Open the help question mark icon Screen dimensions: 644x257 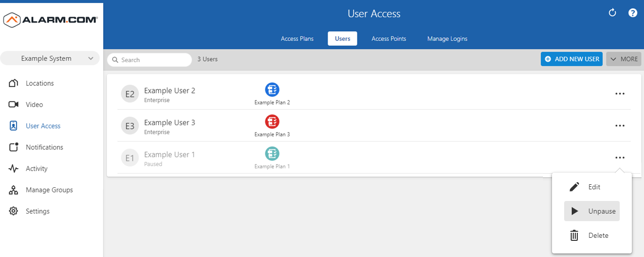pyautogui.click(x=632, y=13)
